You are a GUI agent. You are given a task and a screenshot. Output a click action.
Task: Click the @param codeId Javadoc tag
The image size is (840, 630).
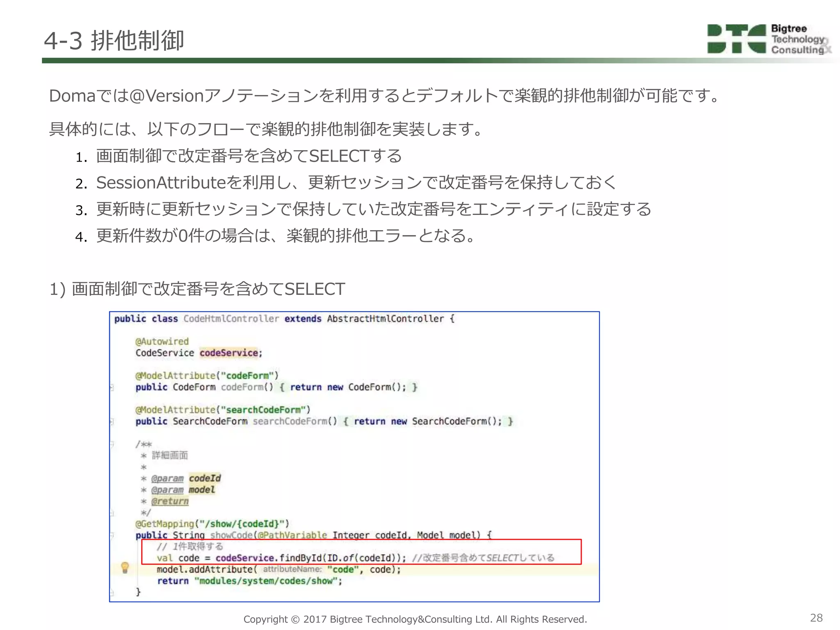[x=186, y=478]
